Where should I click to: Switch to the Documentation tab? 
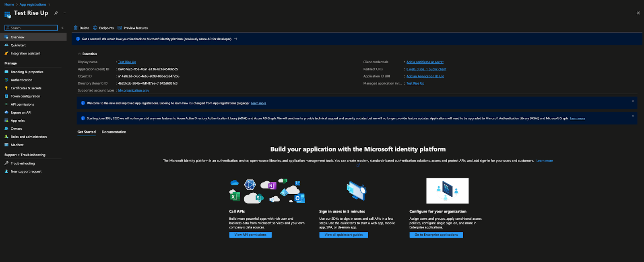click(114, 132)
